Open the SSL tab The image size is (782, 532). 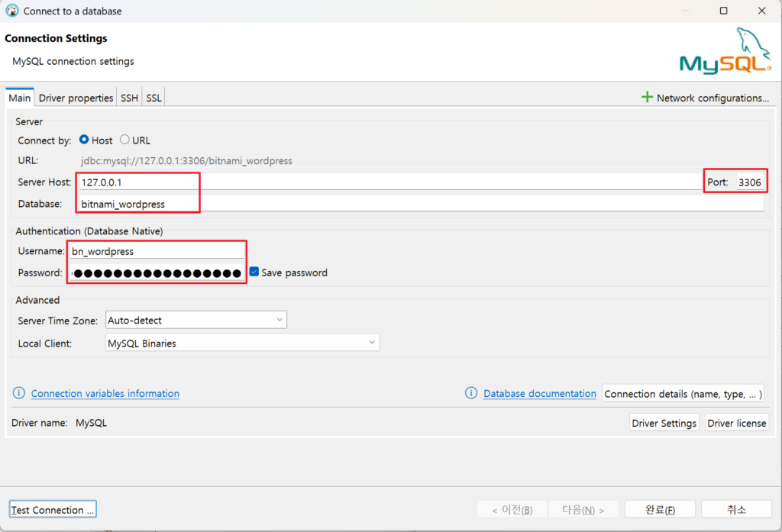[x=153, y=98]
